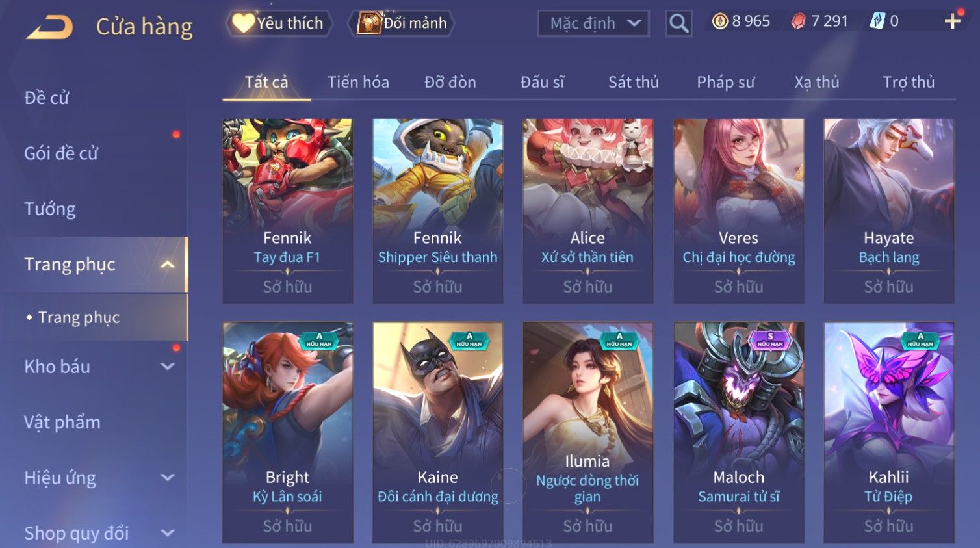Open Yêu thích heart favorites
Screen dimensions: 980x548
point(279,23)
